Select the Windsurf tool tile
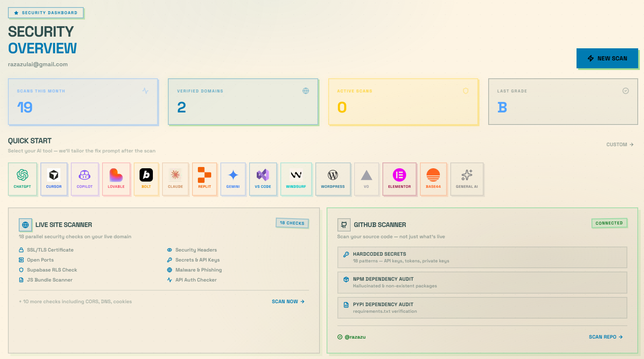The image size is (644, 359). (296, 179)
